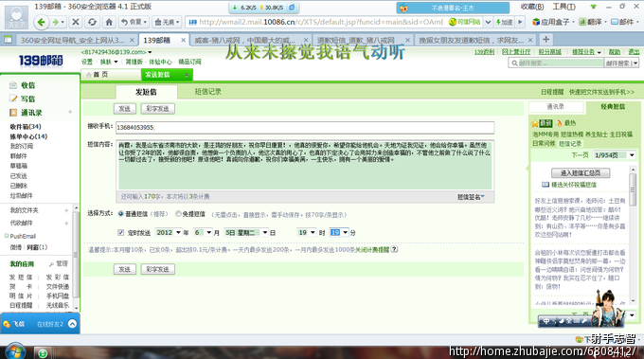Expand the address bar history dropdown
Viewport: 644px width, 359px height.
(488, 22)
